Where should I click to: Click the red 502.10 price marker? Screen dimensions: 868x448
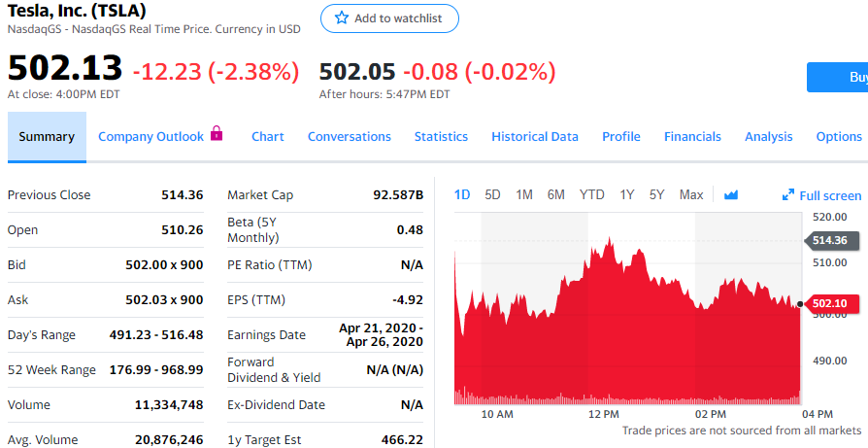pos(829,304)
